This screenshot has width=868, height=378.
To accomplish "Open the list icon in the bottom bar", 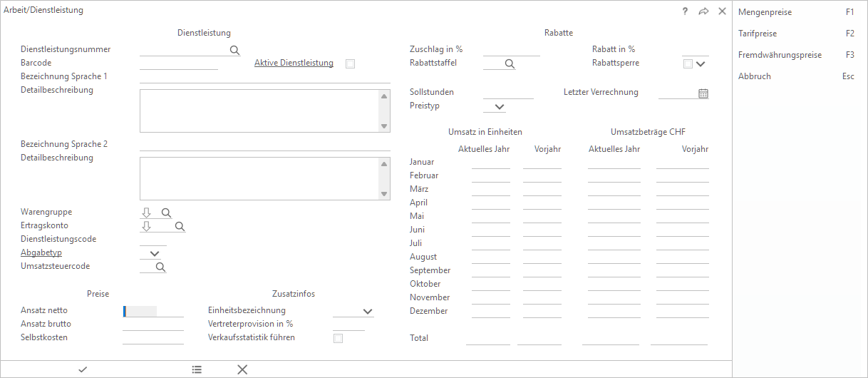I will click(x=197, y=369).
